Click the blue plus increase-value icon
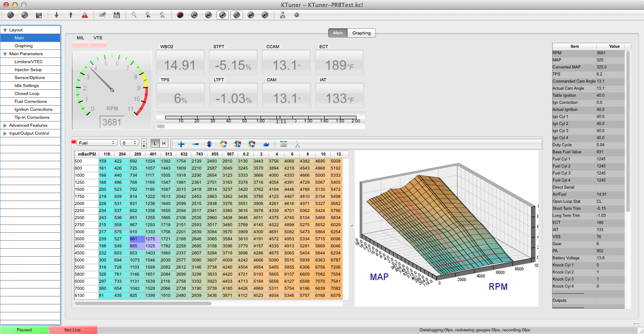Image resolution: width=644 pixels, height=334 pixels. (x=180, y=143)
